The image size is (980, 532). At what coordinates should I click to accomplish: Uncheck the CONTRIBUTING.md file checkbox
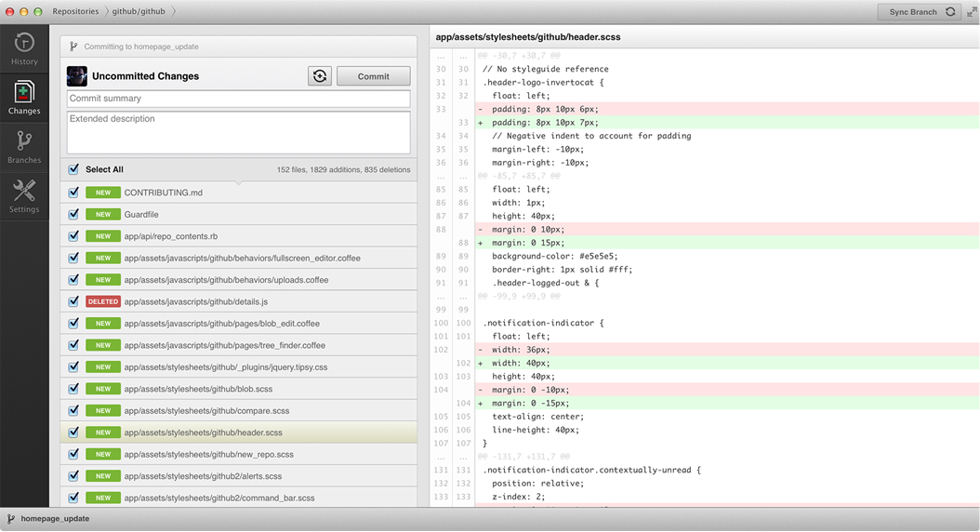tap(73, 193)
